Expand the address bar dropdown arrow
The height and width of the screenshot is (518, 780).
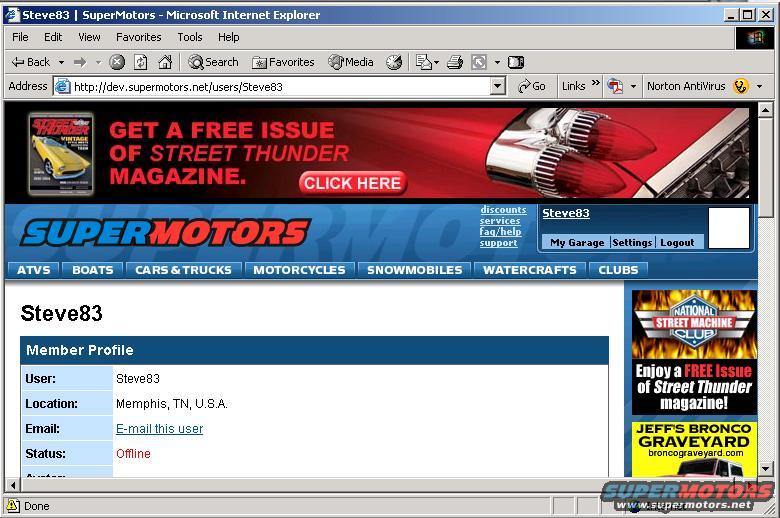click(x=498, y=87)
